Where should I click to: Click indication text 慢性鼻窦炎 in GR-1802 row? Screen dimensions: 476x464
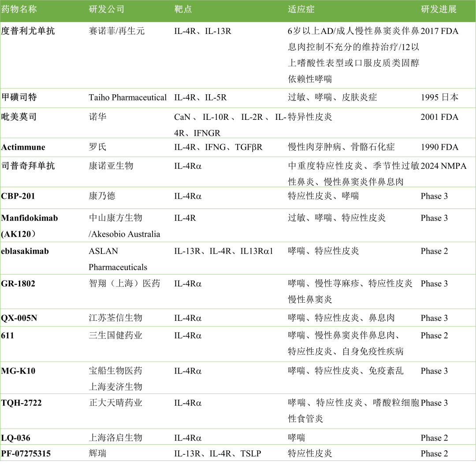(310, 300)
